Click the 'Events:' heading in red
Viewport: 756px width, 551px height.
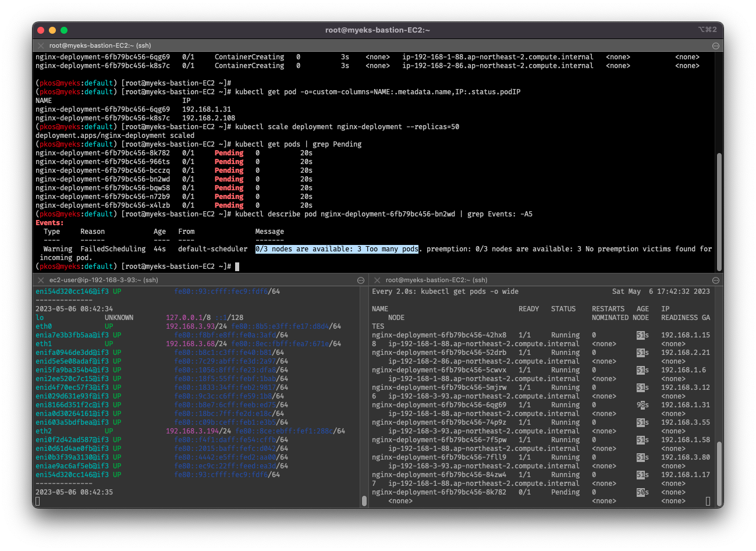tap(49, 223)
